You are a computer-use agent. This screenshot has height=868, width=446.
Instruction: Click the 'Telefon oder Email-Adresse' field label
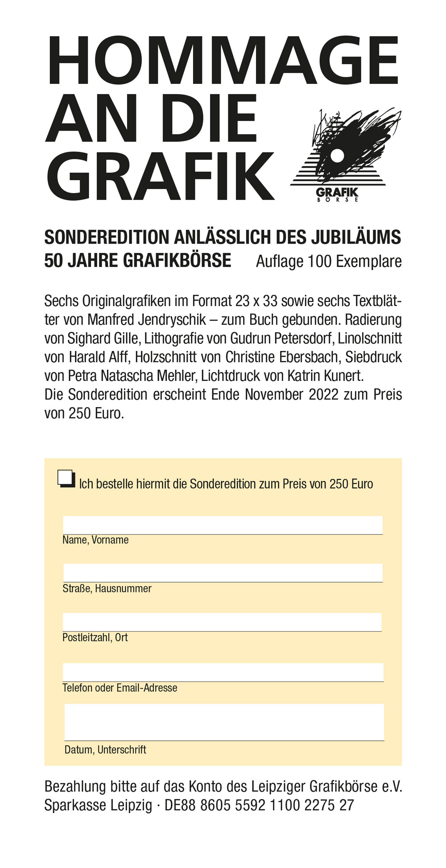pos(120,688)
